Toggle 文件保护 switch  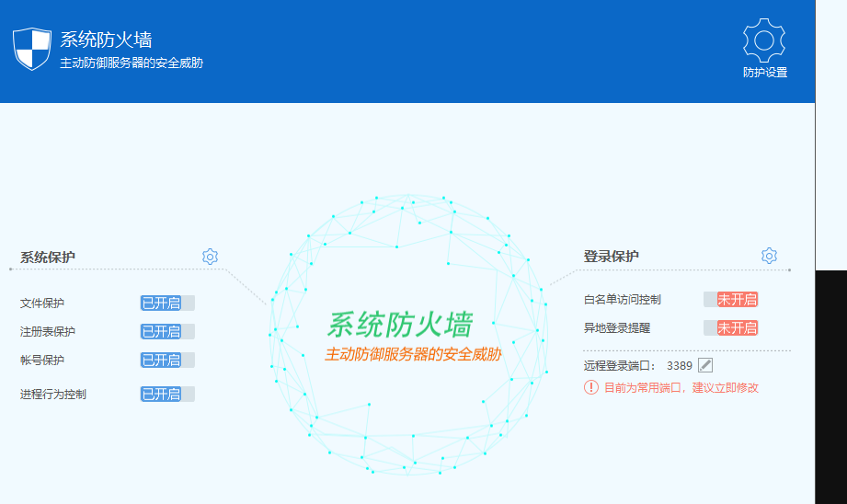tap(167, 304)
